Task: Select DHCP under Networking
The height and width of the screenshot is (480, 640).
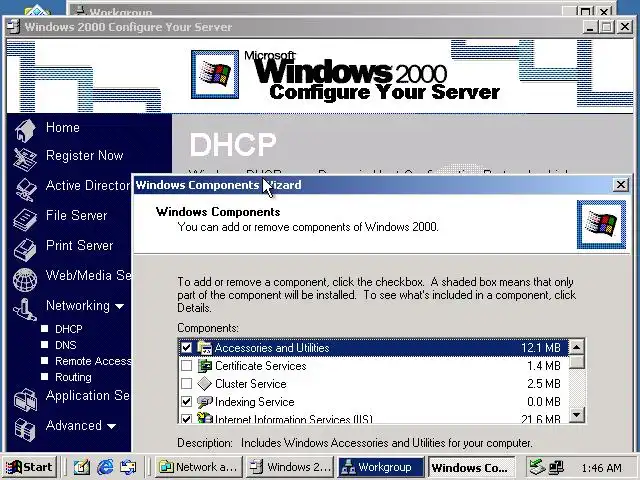Action: coord(69,329)
